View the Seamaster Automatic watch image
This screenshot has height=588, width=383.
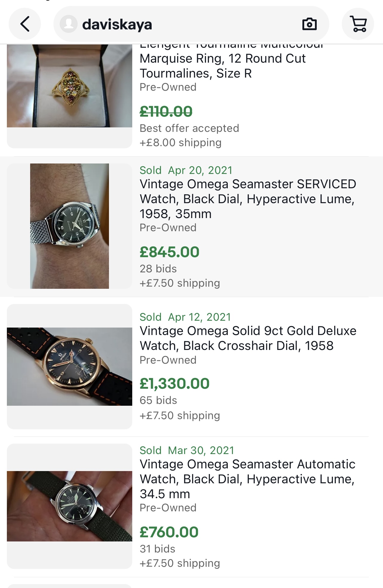(x=70, y=506)
